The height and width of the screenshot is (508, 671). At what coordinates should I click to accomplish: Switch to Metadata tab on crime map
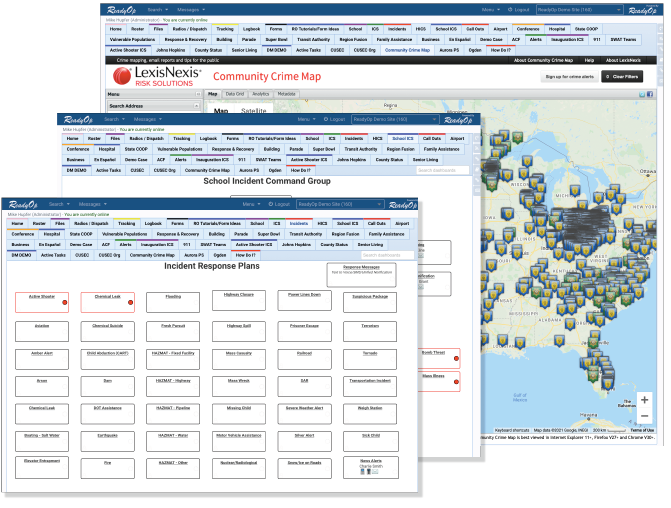[x=286, y=94]
